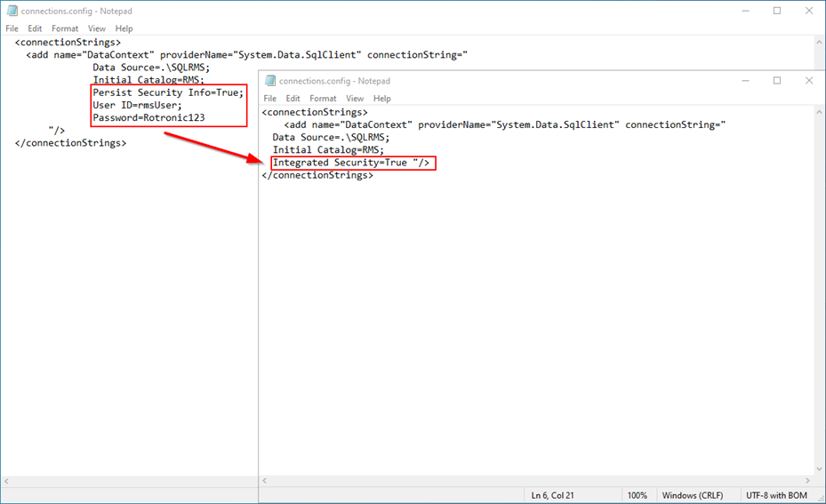The width and height of the screenshot is (826, 504).
Task: Open Help menu in back Notepad window
Action: pos(124,28)
